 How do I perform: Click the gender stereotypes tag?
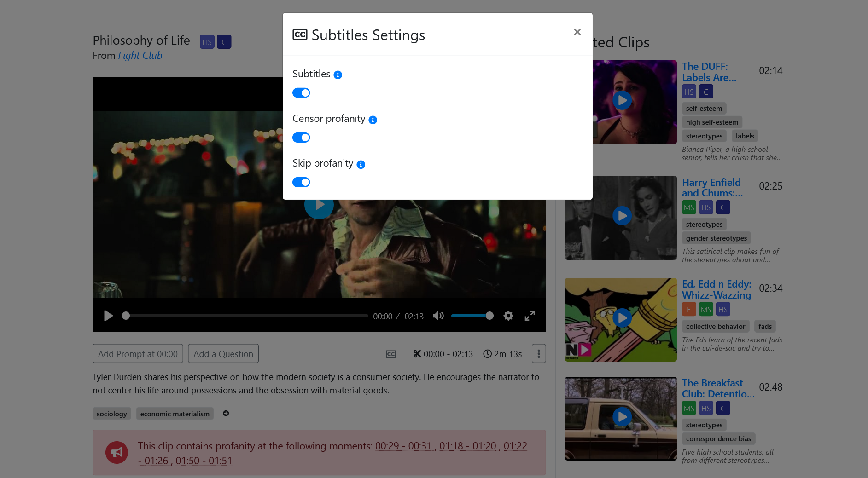coord(717,238)
